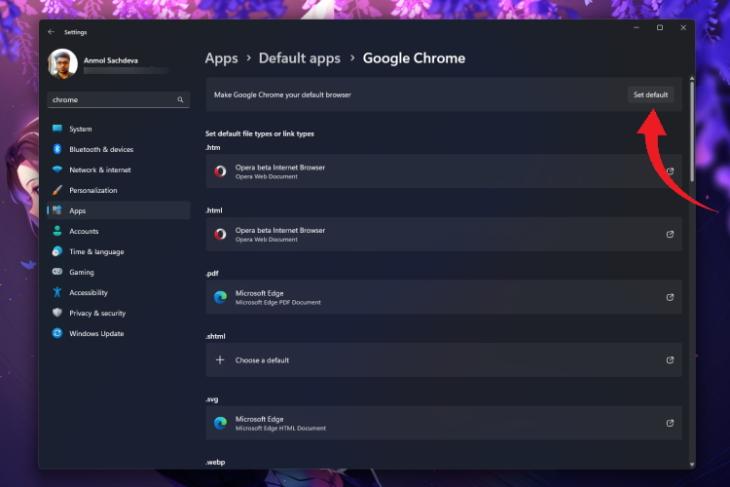730x487 pixels.
Task: Click the System monitor icon
Action: [x=57, y=128]
